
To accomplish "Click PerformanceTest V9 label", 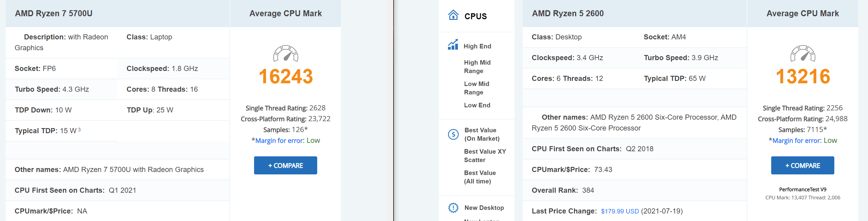I will 803,189.
